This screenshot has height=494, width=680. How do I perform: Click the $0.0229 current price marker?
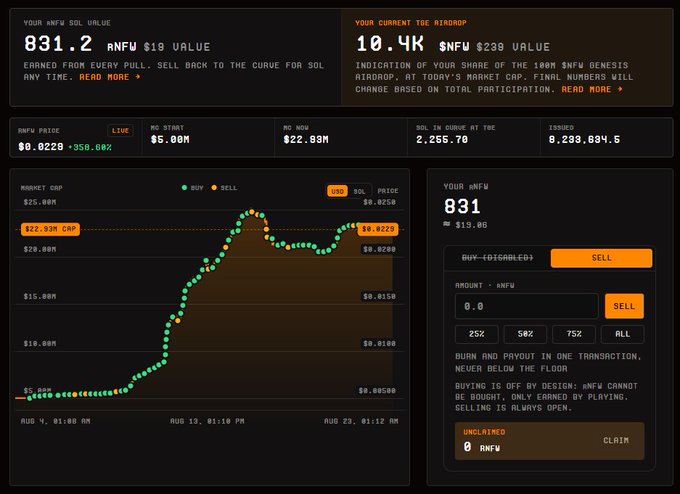coord(378,229)
